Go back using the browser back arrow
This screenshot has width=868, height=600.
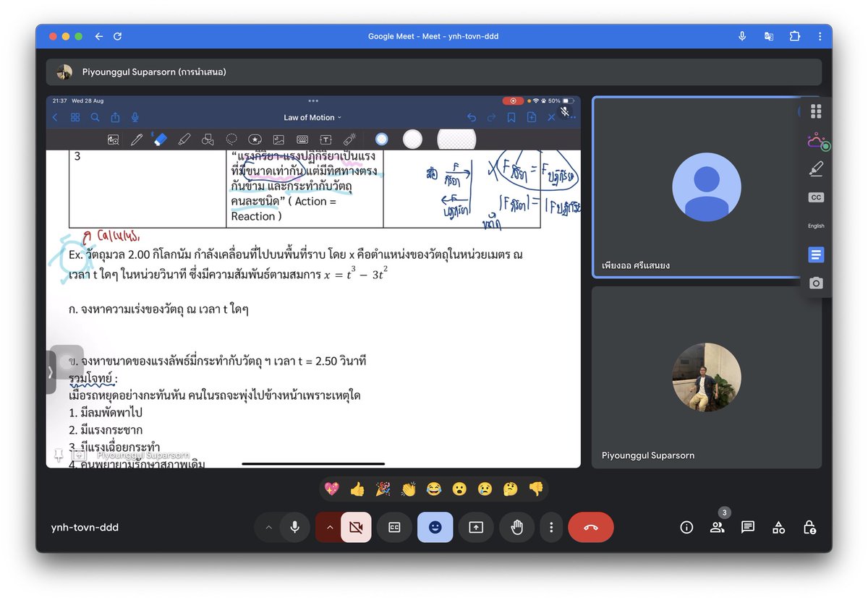(99, 36)
